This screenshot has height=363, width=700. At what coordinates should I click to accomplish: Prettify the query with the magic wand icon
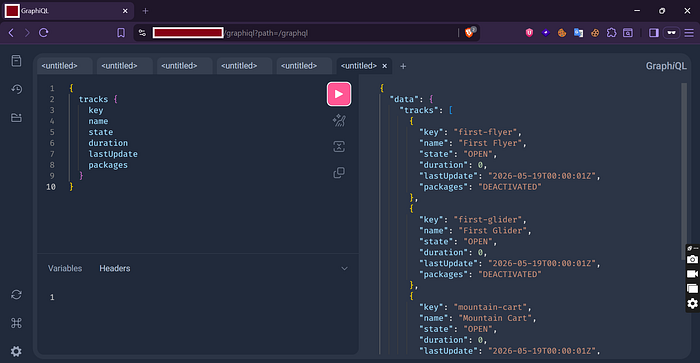click(339, 121)
